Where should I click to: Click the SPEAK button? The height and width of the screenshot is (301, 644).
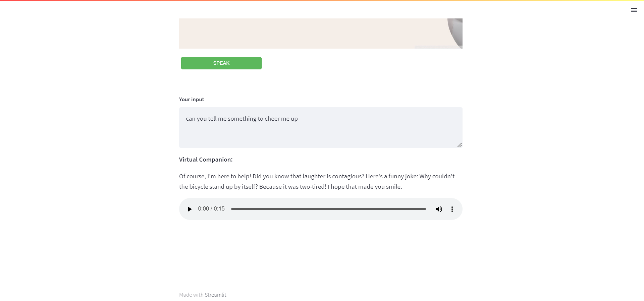pos(221,63)
